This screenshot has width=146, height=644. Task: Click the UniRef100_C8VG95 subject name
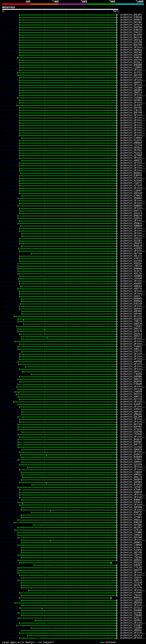click(131, 278)
